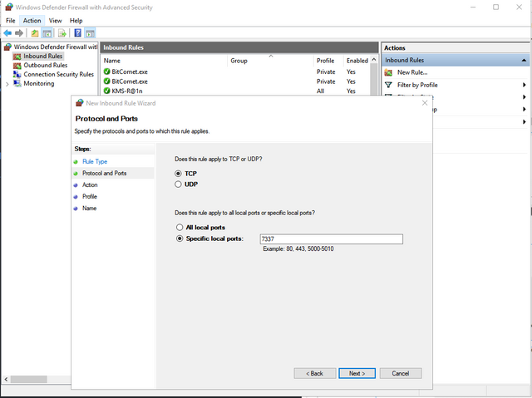Image resolution: width=532 pixels, height=398 pixels.
Task: Select the TCP radio button
Action: coord(178,174)
